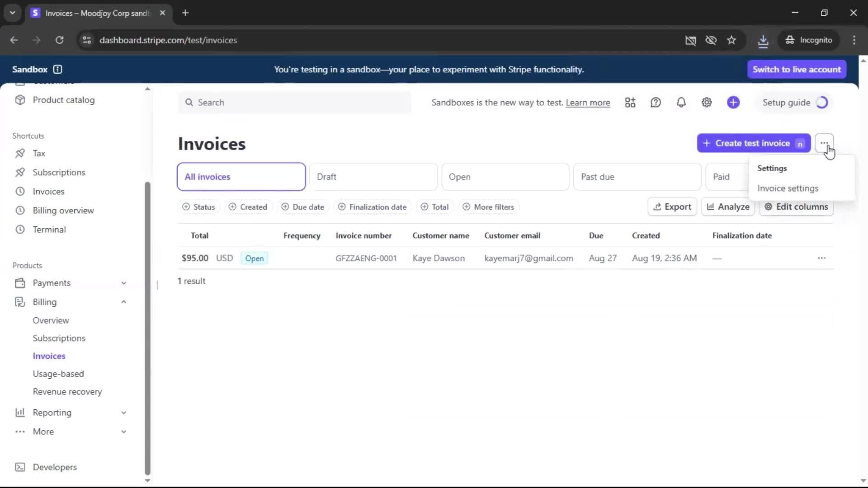This screenshot has height=488, width=868.
Task: Click the Total column header
Action: [x=199, y=235]
